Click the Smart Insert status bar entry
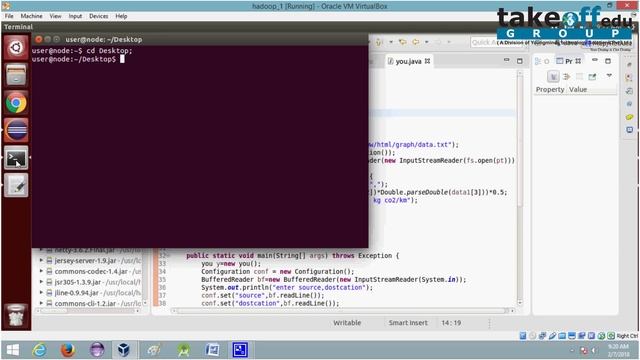The height and width of the screenshot is (360, 640). pos(408,323)
